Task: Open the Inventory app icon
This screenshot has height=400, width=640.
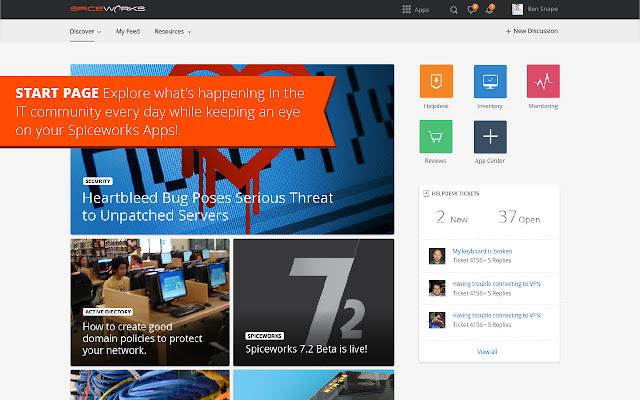Action: 490,81
